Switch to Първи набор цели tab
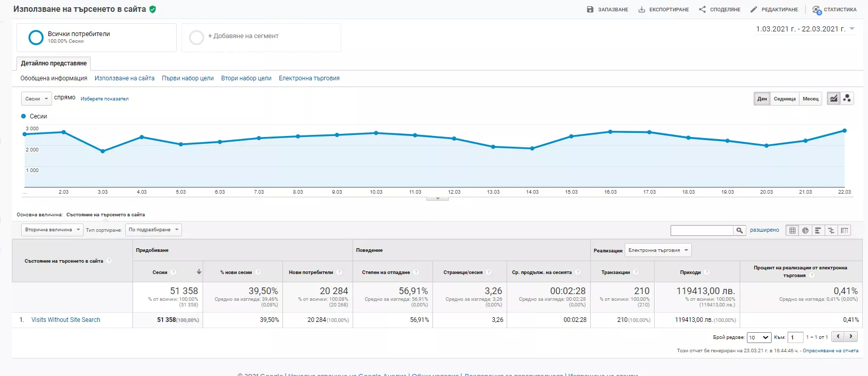The image size is (868, 376). (x=188, y=78)
